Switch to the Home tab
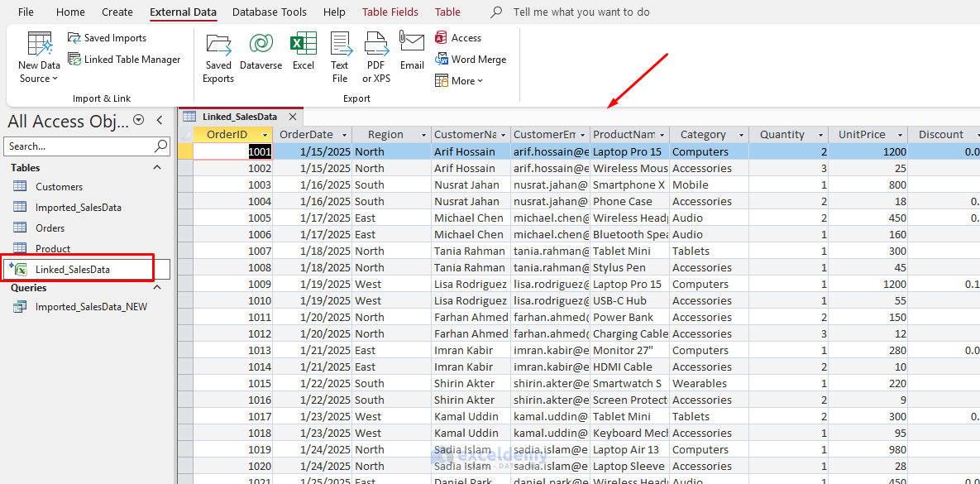 [x=70, y=12]
